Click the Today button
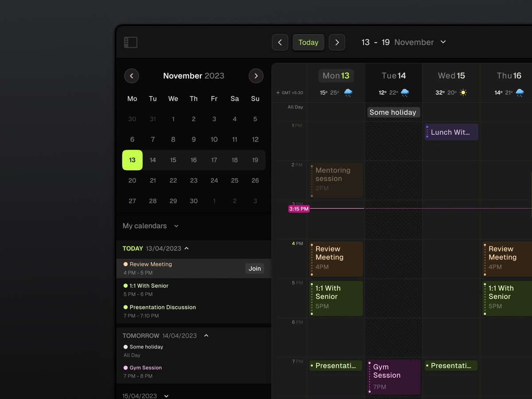The image size is (532, 399). tap(309, 43)
